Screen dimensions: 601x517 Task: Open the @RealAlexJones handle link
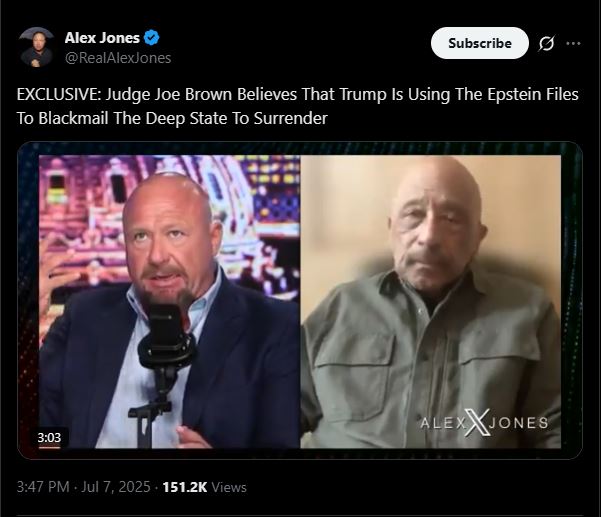pyautogui.click(x=118, y=58)
